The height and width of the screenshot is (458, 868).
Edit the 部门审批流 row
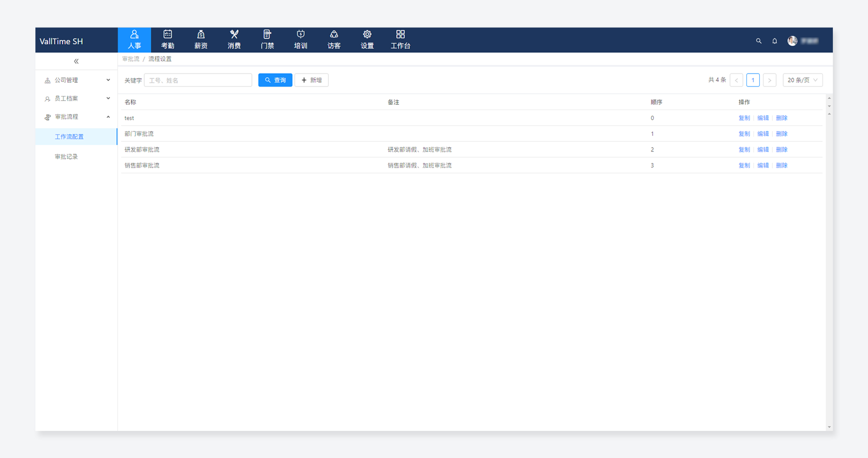tap(763, 134)
